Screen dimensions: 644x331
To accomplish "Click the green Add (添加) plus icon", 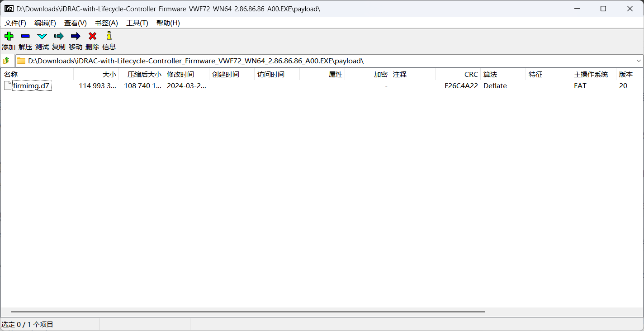I will [x=9, y=36].
